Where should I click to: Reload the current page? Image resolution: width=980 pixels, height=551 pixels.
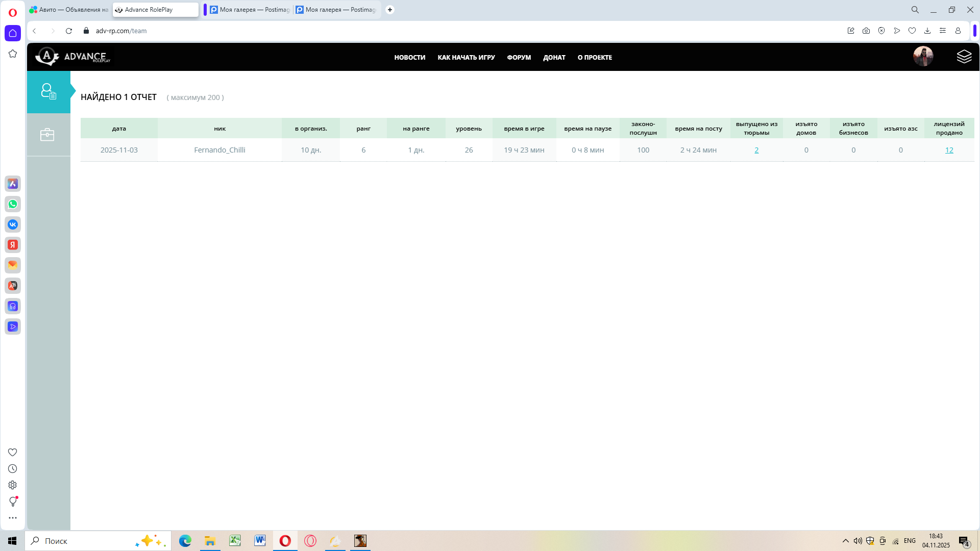(x=69, y=31)
